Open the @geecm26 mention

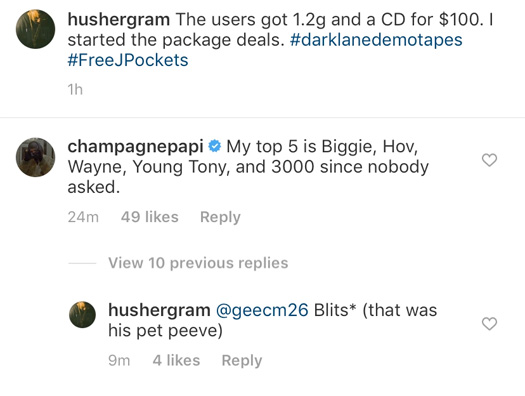click(262, 310)
